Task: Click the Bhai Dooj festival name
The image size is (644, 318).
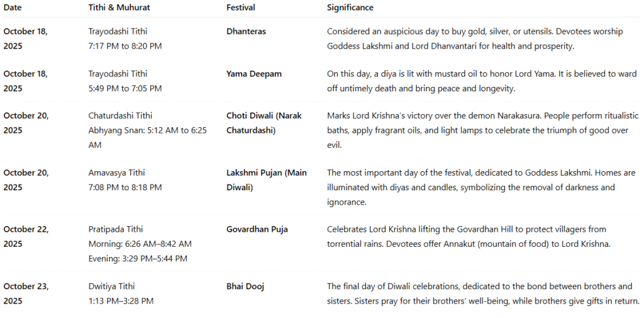Action: click(245, 287)
